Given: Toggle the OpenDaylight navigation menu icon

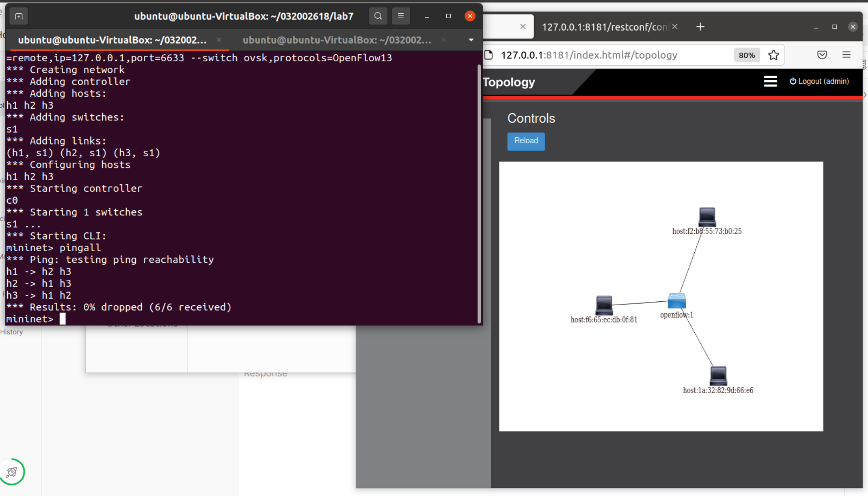Looking at the screenshot, I should [770, 81].
